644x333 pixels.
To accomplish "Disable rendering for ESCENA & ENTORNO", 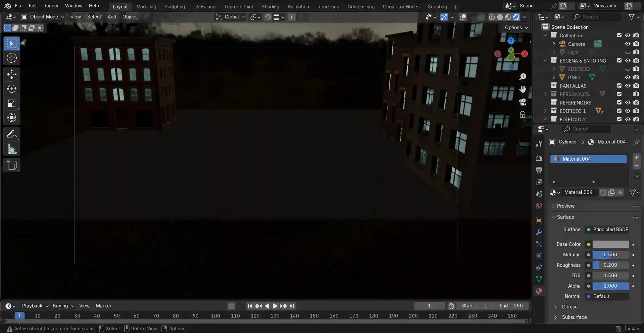I will point(636,60).
